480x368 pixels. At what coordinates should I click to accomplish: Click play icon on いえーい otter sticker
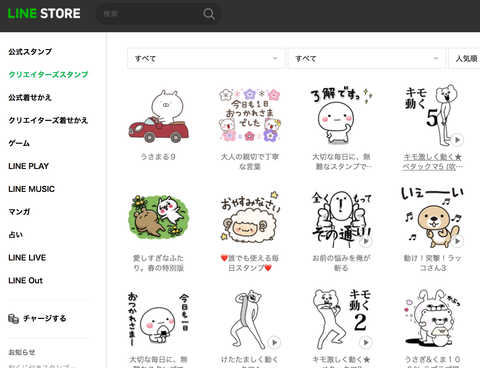coord(457,241)
